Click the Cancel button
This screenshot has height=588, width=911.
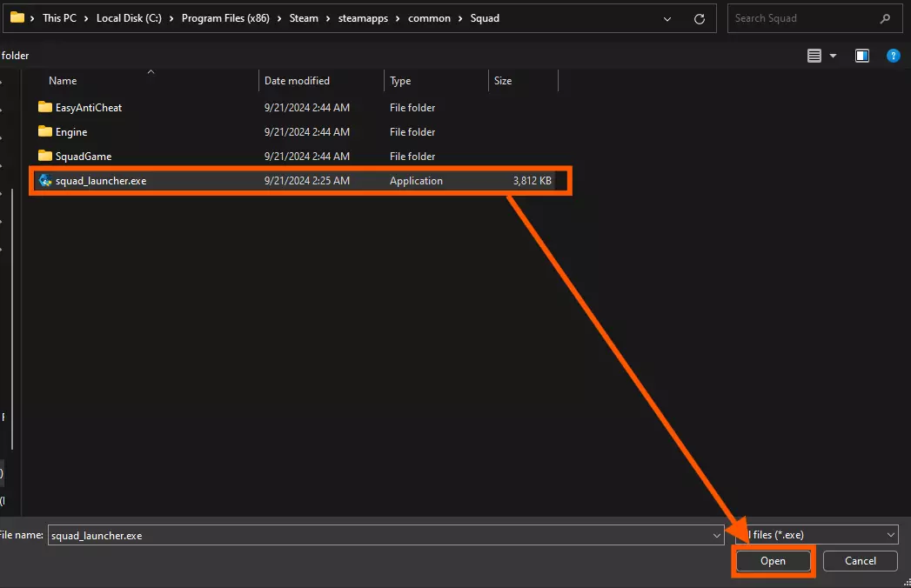click(x=860, y=561)
